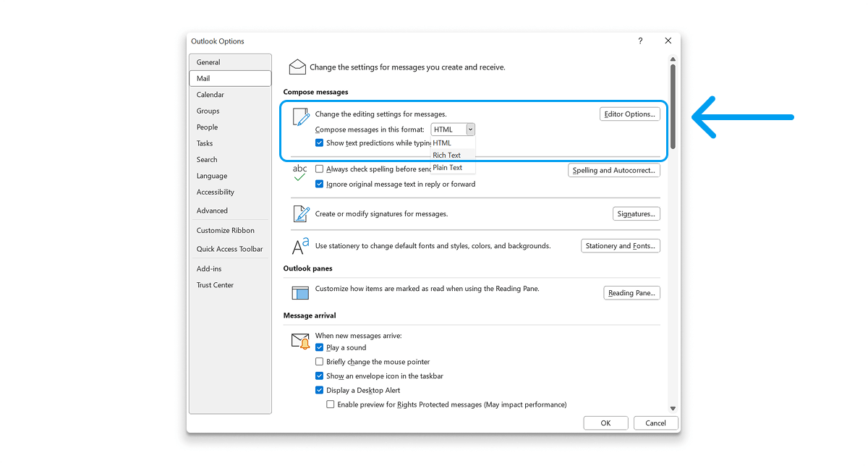Click the Reading Pane panel icon

pos(299,292)
